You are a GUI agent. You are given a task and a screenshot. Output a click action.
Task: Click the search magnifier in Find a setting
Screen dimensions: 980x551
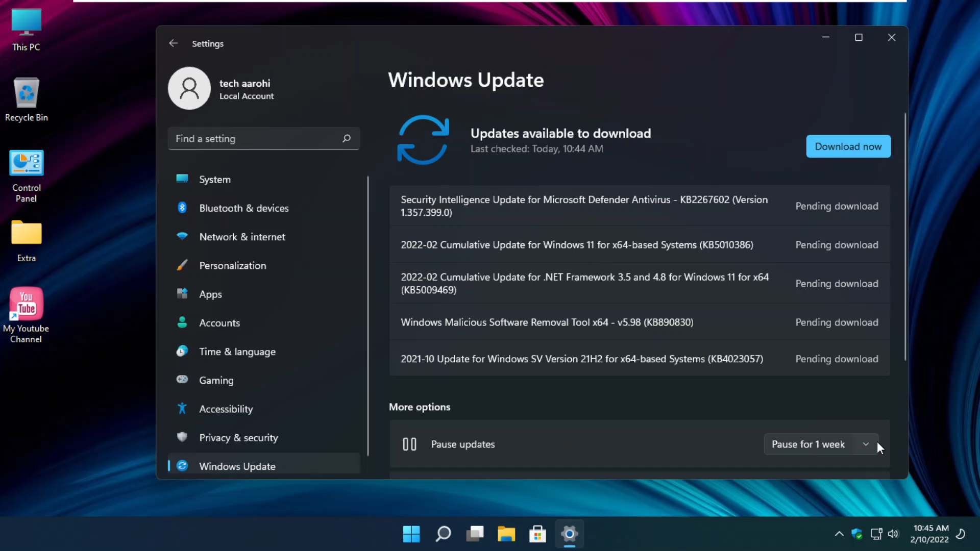coord(347,138)
